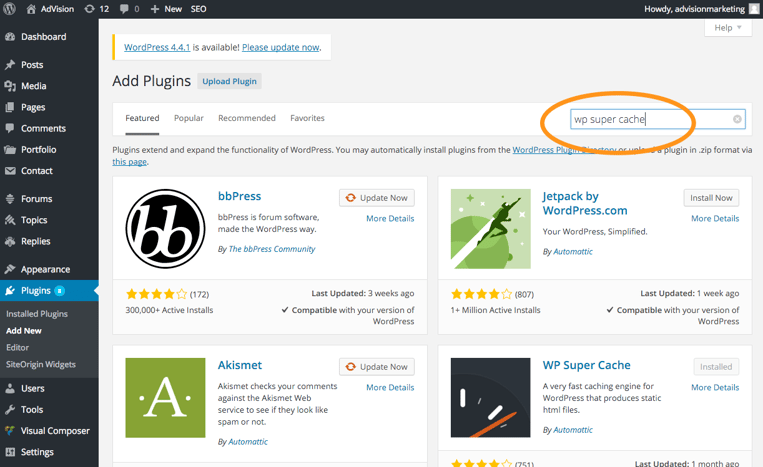Open Replies in sidebar
The width and height of the screenshot is (763, 467).
pos(36,241)
